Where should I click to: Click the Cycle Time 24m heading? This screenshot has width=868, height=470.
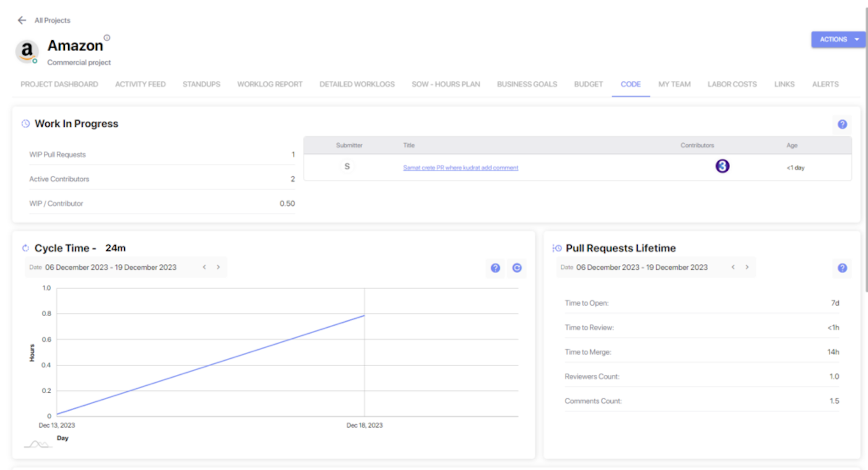80,248
